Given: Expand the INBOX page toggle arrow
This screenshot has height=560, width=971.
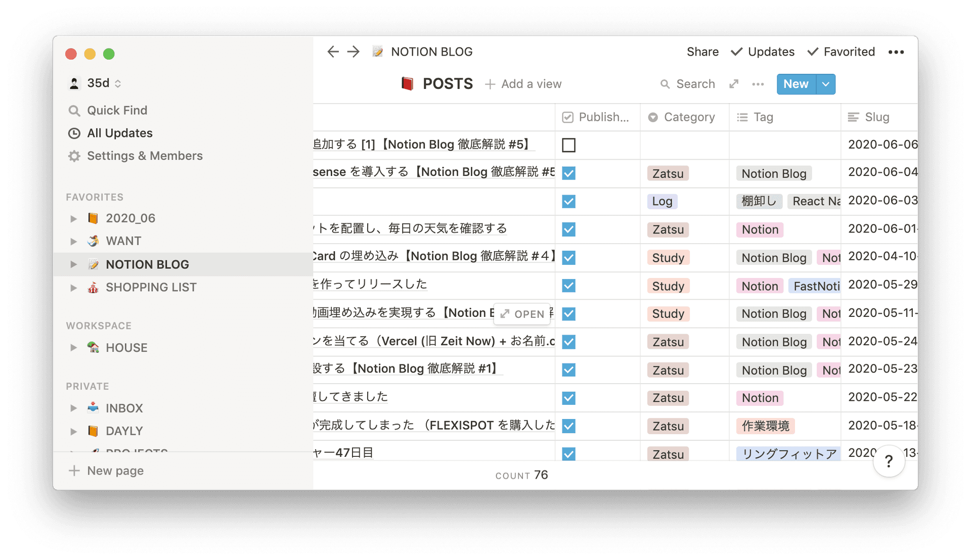Looking at the screenshot, I should coord(74,408).
